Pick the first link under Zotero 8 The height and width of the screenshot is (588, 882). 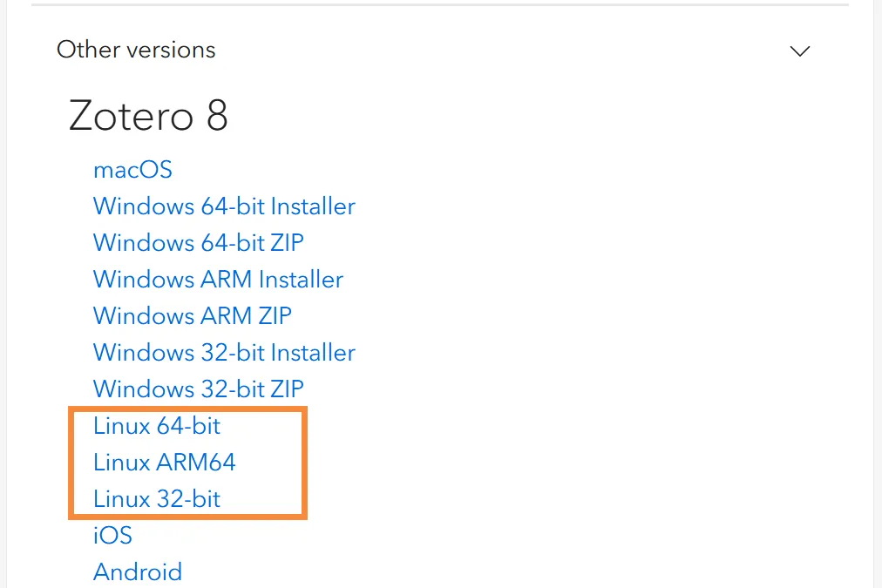132,169
